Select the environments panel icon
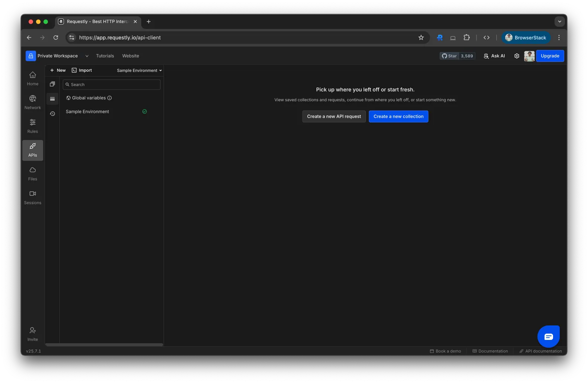This screenshot has height=383, width=588. [x=52, y=99]
